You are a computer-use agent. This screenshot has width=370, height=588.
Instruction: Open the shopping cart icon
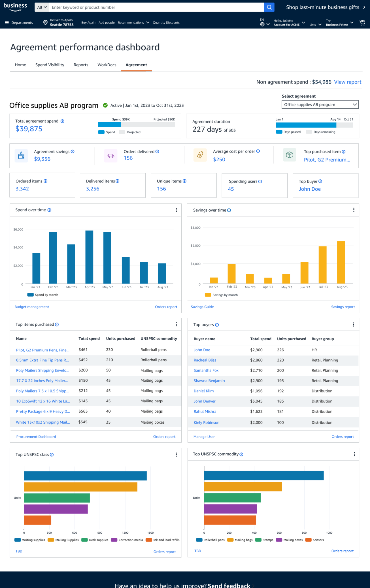[362, 23]
